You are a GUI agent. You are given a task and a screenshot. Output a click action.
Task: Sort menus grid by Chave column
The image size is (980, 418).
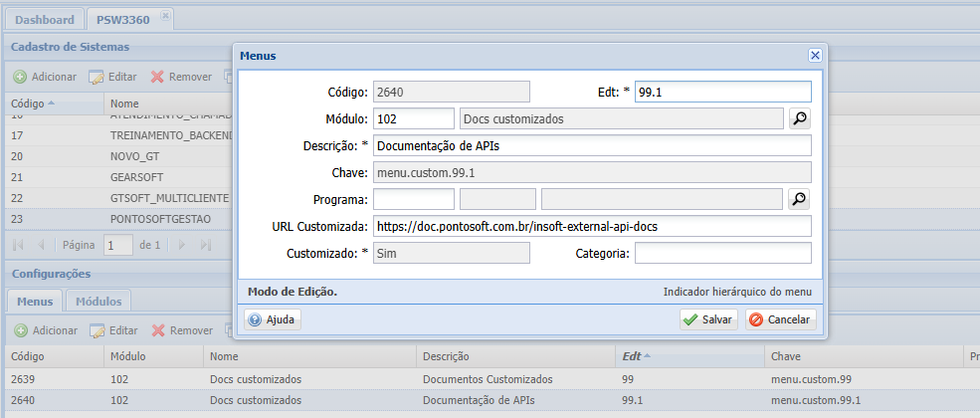(864, 356)
